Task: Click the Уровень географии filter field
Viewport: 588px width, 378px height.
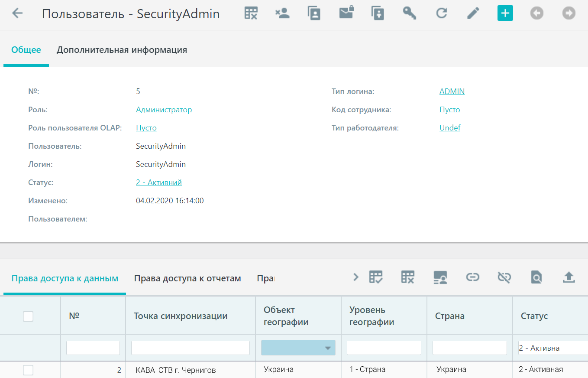Action: tap(384, 348)
